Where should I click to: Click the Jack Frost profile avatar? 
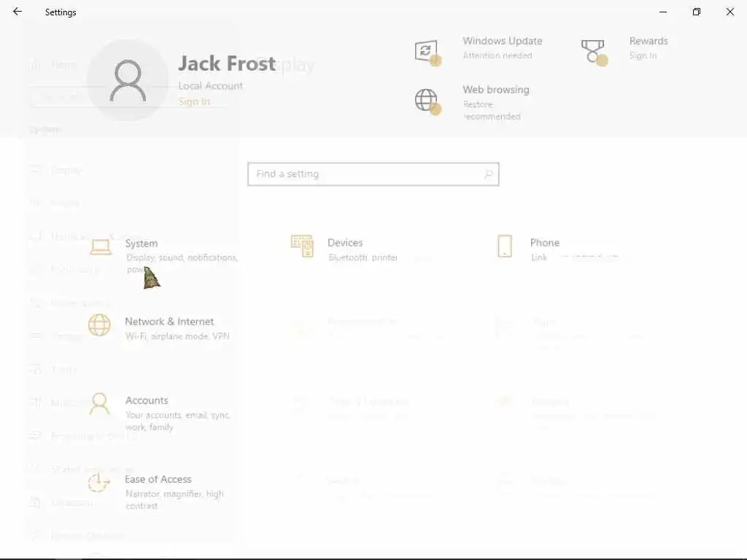[128, 80]
